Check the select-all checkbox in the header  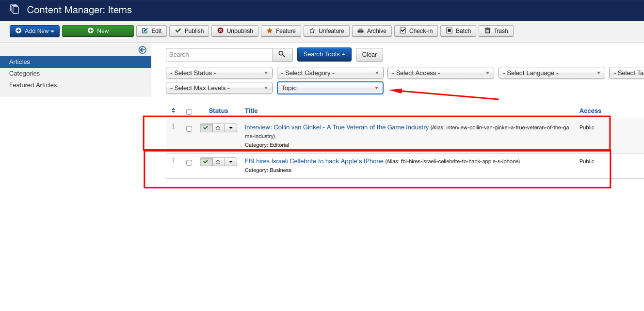tap(189, 112)
